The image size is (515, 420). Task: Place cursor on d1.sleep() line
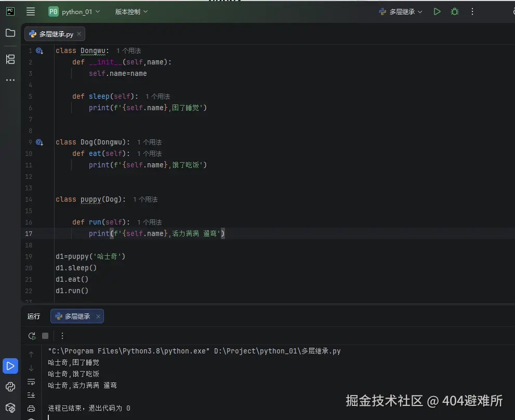[76, 268]
